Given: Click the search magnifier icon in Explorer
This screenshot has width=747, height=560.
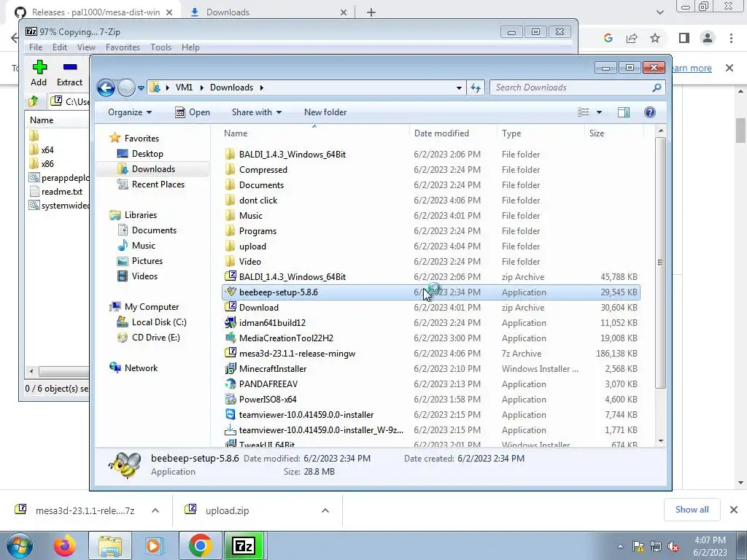Looking at the screenshot, I should (x=657, y=87).
